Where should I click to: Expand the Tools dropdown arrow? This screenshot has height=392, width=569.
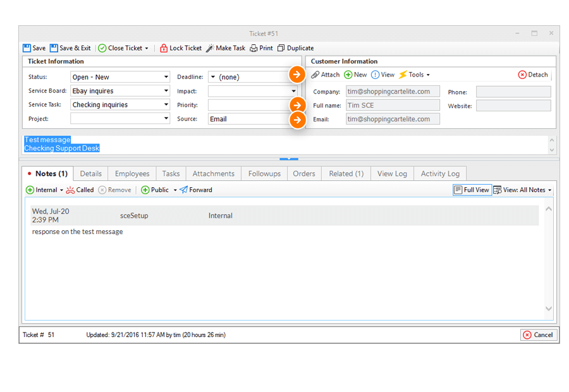tap(428, 75)
